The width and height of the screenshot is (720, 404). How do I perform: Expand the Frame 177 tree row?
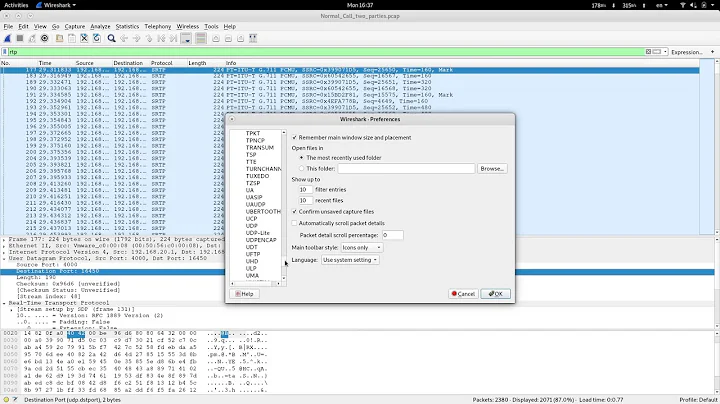[4, 239]
